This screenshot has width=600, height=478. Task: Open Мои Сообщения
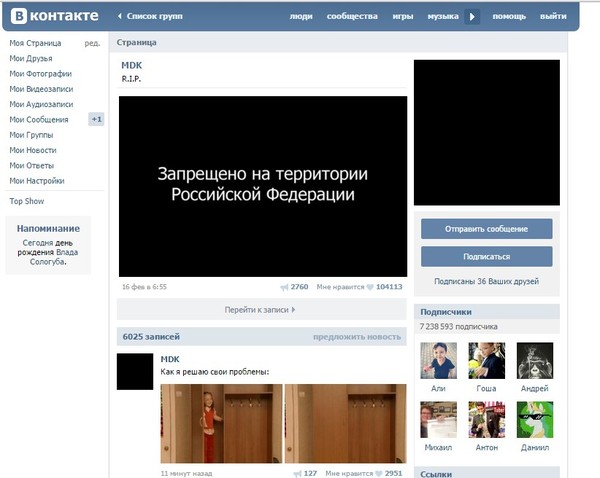point(39,119)
